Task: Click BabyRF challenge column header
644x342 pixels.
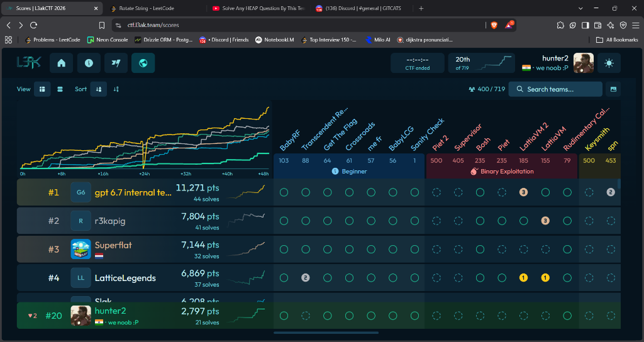Action: [290, 140]
